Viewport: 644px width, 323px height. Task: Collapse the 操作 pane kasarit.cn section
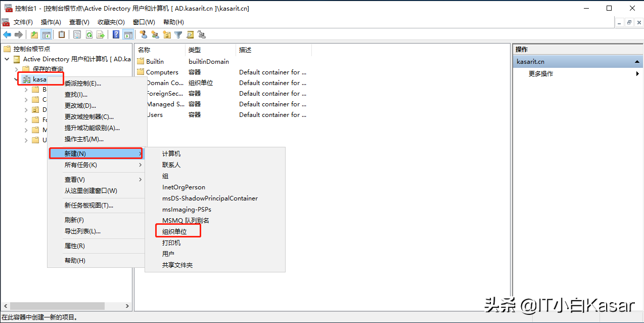click(x=637, y=61)
